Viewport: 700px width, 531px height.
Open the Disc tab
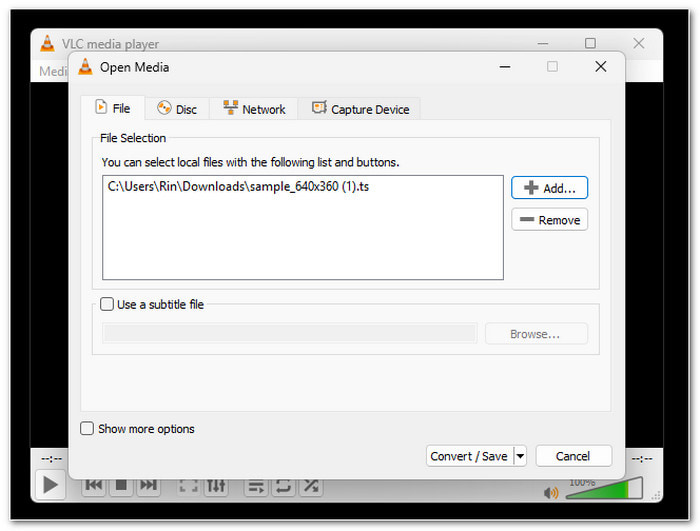click(177, 109)
